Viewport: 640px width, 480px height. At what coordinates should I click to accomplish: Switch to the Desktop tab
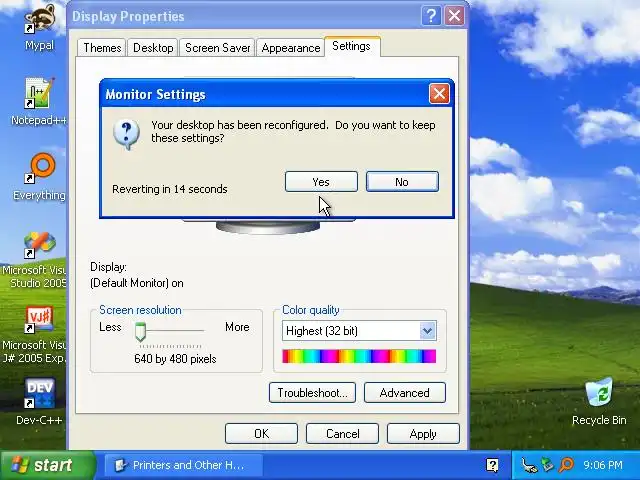tap(153, 48)
